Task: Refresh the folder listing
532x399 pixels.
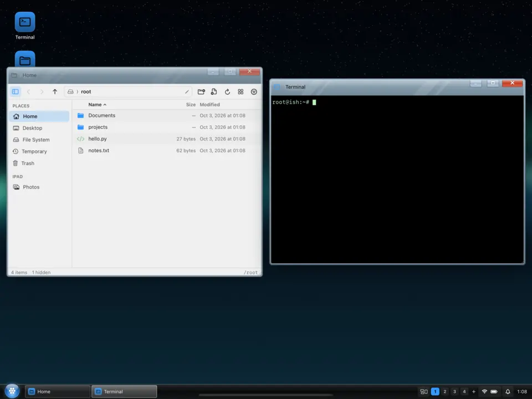Action: (x=227, y=91)
